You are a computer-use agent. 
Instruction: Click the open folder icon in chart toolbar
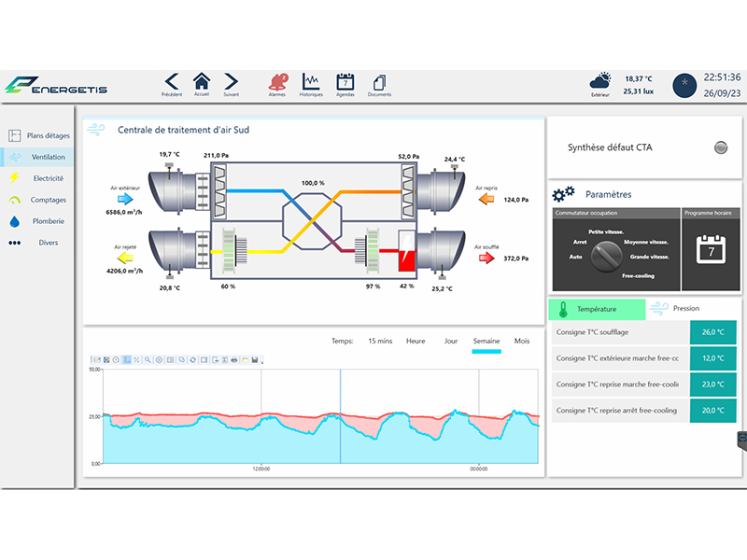coord(245,360)
